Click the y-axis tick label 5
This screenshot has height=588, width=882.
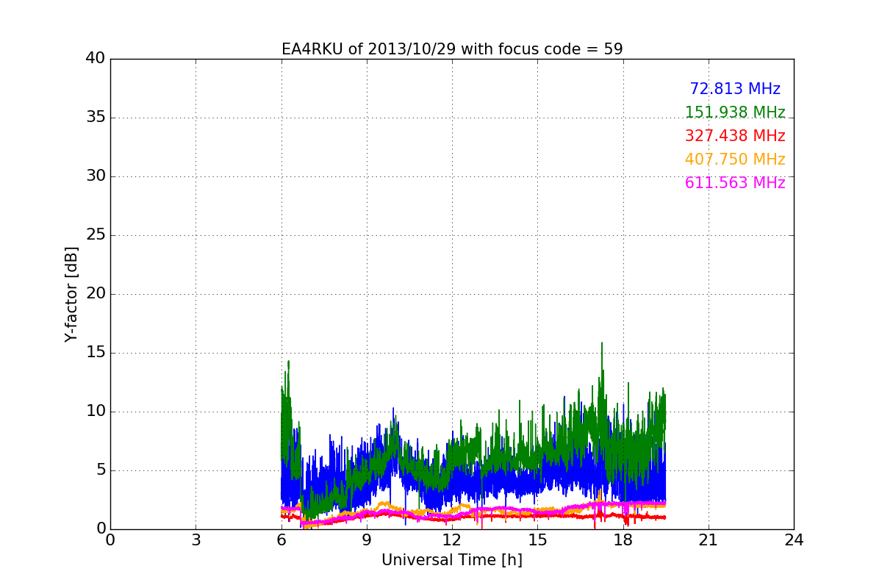click(100, 470)
